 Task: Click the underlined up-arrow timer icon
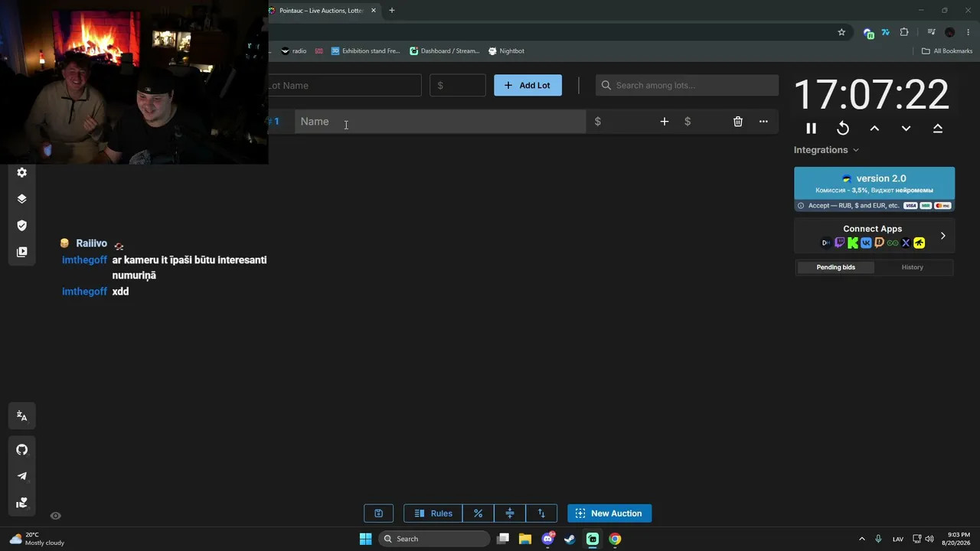pyautogui.click(x=938, y=129)
